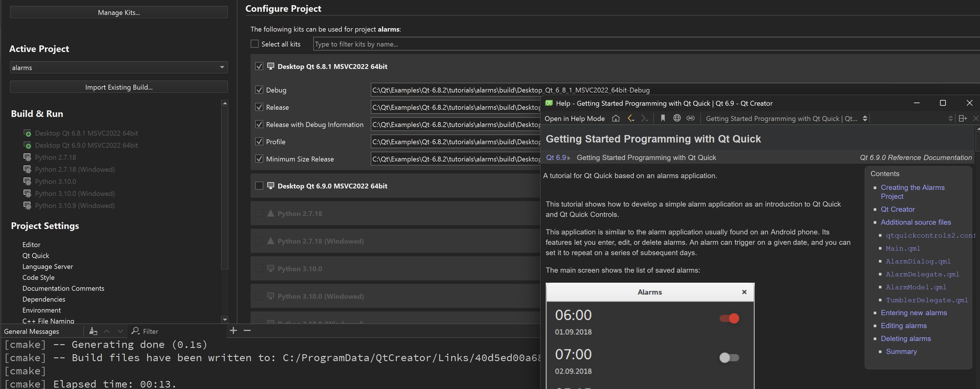Tick the Select all kits checkbox
This screenshot has width=980, height=389.
[255, 44]
